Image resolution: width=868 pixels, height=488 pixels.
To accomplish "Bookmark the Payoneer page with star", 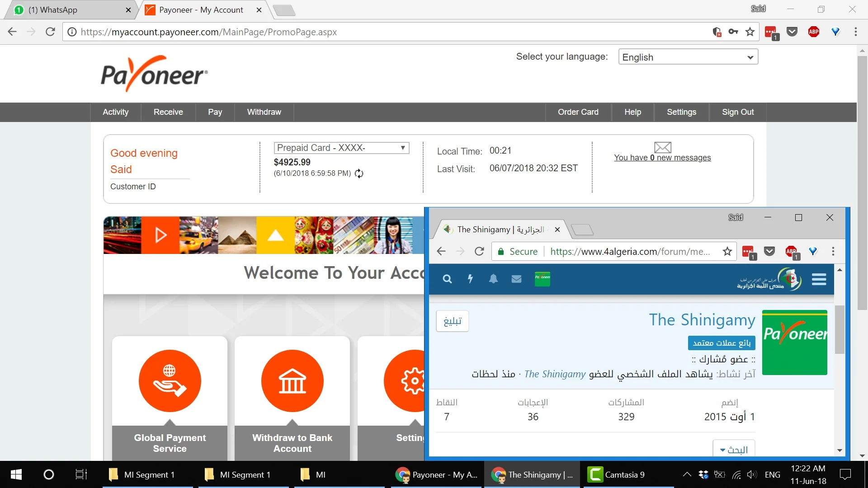I will 750,32.
